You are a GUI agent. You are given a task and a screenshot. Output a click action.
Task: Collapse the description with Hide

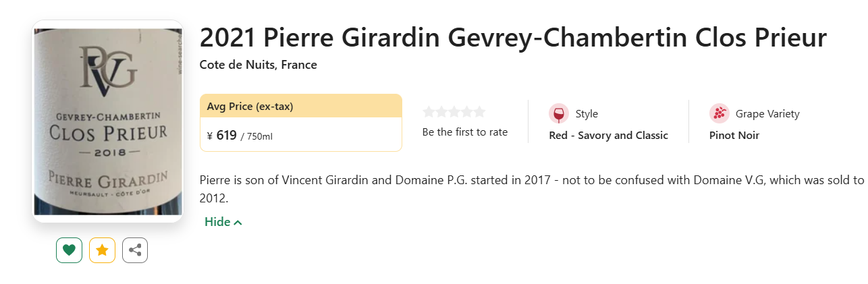pyautogui.click(x=223, y=222)
